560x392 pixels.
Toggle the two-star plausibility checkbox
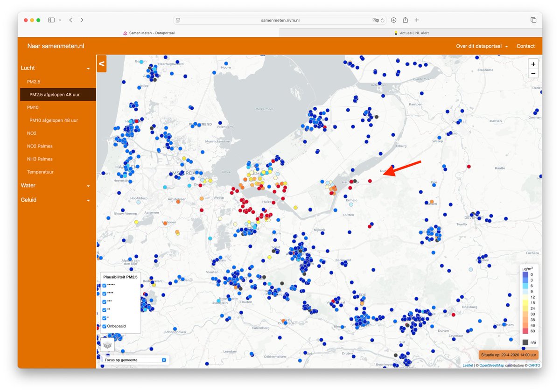(104, 310)
